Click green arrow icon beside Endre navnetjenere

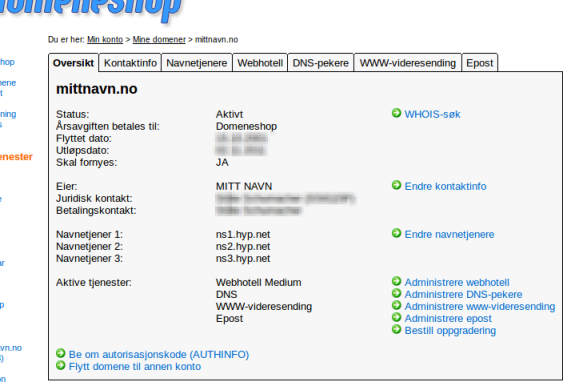[x=396, y=233]
